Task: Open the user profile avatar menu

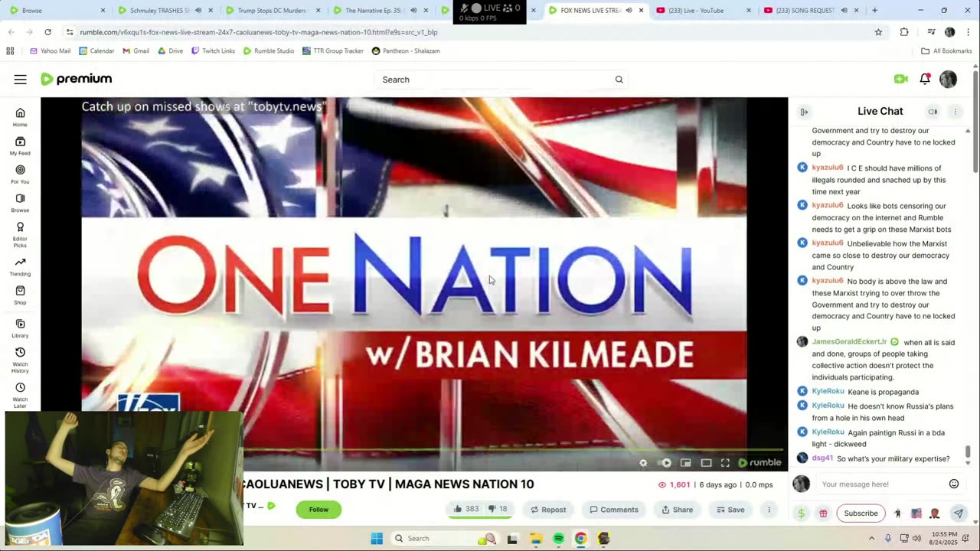Action: [x=948, y=79]
